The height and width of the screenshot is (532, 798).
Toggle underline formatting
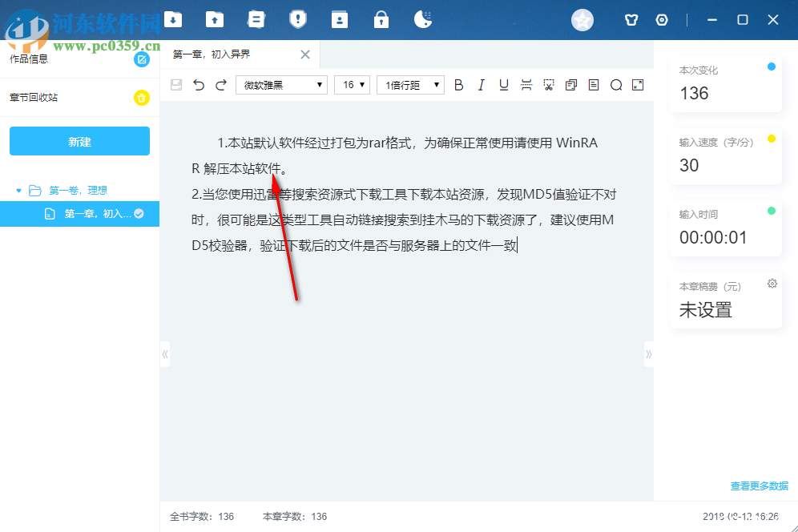pos(504,84)
